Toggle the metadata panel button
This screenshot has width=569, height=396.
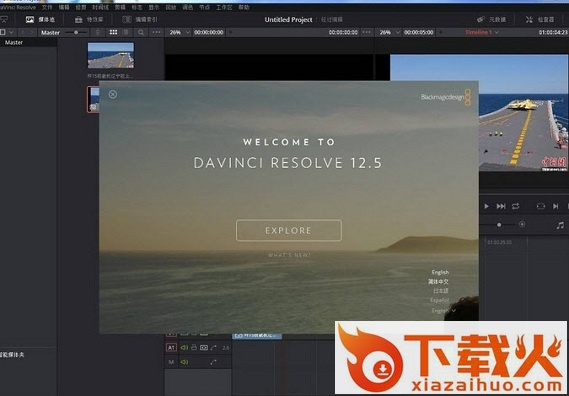491,20
